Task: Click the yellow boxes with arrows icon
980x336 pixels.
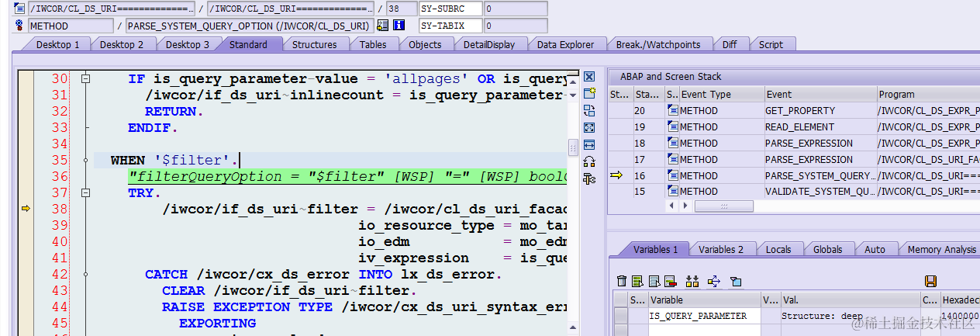Action: coord(692,281)
